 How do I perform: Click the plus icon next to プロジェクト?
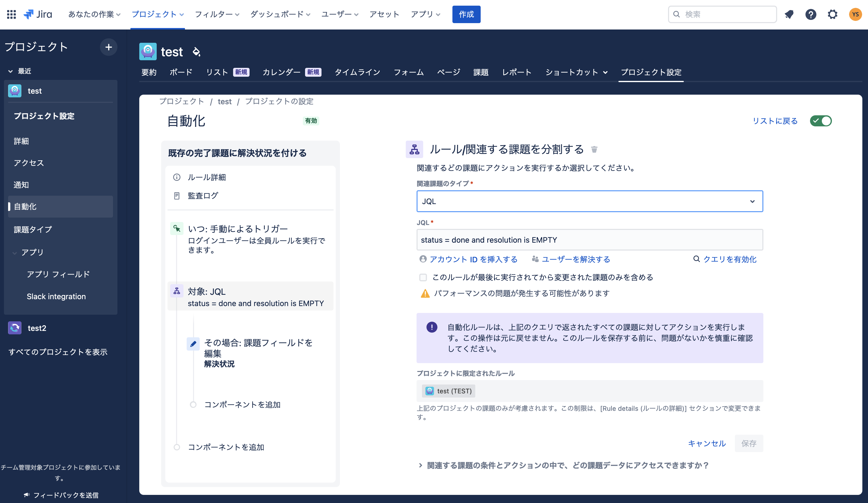click(109, 47)
